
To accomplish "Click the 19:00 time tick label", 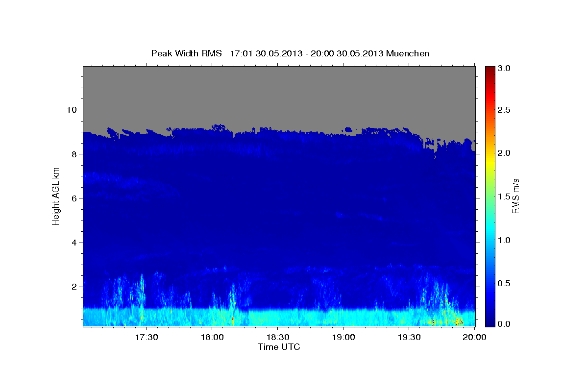I will click(343, 337).
